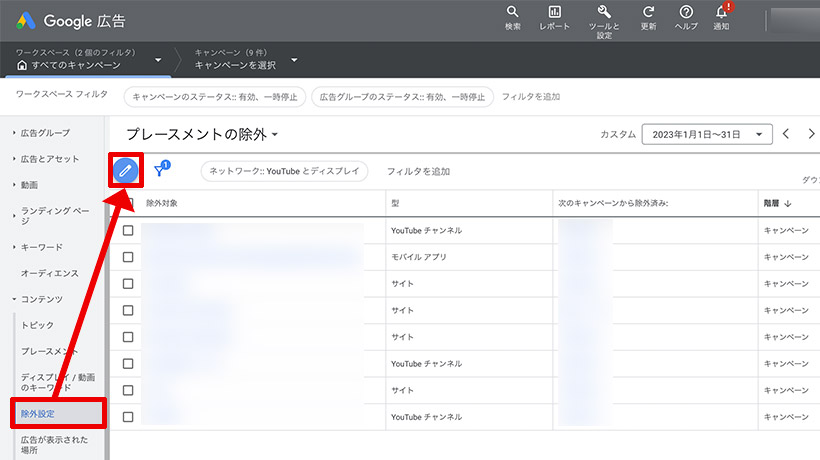Open ツールと設定 wrench icon
820x460 pixels.
(x=604, y=12)
